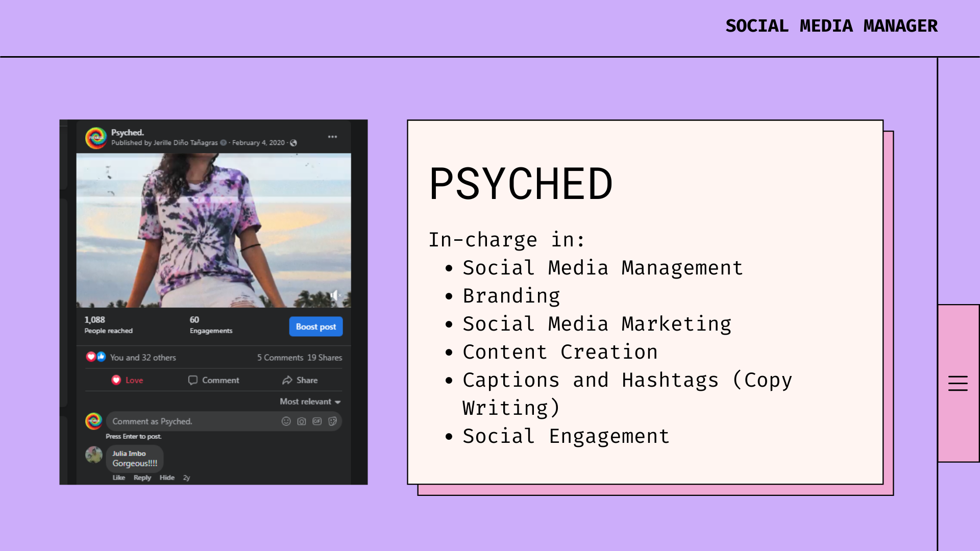Open the three-dots post options menu
The image size is (980, 551).
332,137
